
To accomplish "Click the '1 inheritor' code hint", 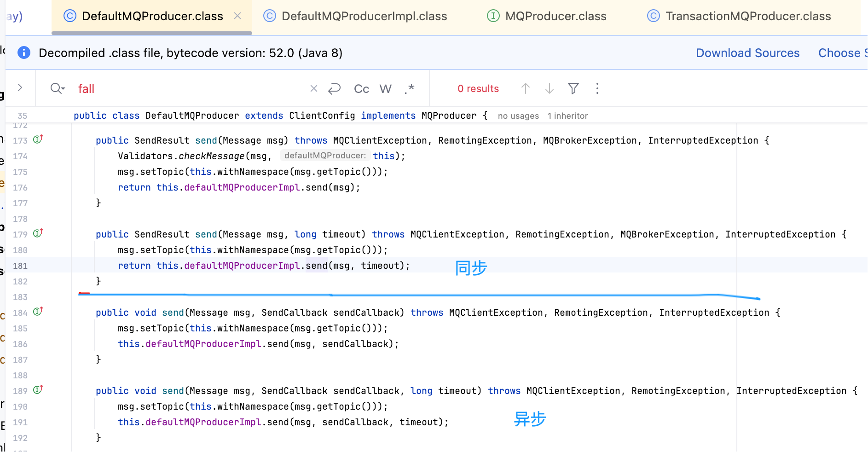I will [x=567, y=116].
